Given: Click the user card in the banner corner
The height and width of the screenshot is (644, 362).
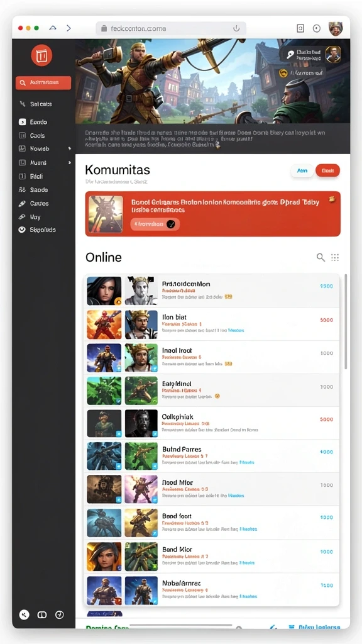Looking at the screenshot, I should (312, 55).
